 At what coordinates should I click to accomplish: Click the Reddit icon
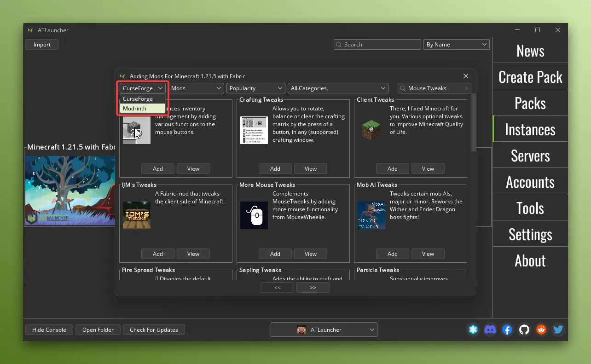tap(541, 329)
